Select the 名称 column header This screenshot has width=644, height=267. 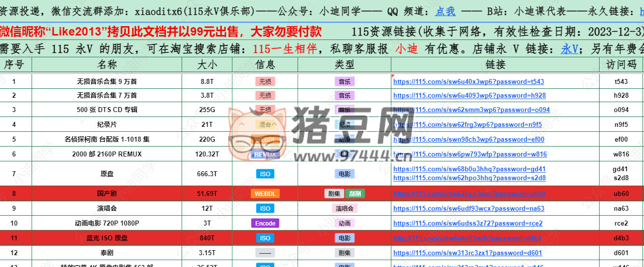(107, 65)
